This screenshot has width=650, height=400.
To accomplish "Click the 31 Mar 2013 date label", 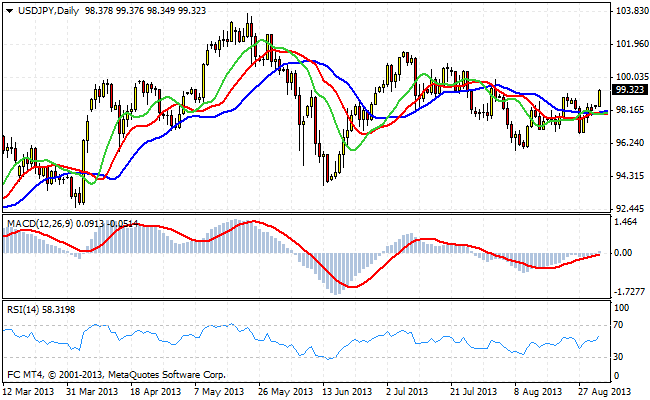I will click(x=92, y=391).
